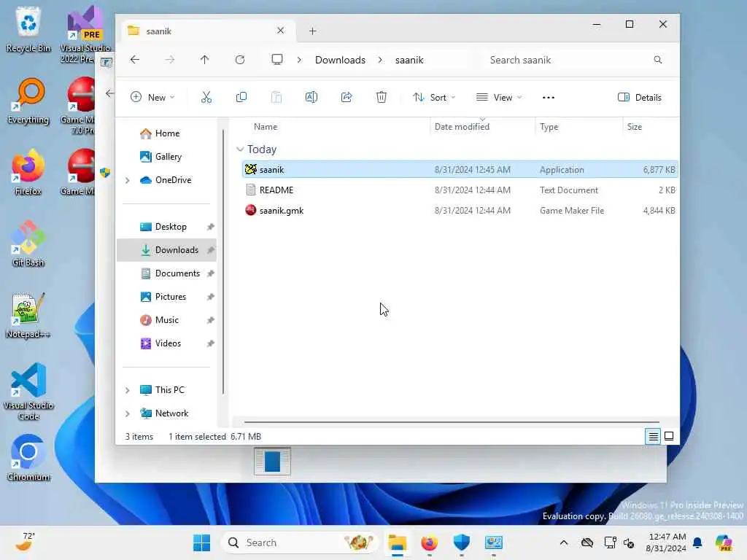Screen dimensions: 747x560
Task: Open Windows Security shield in taskbar
Action: [461, 542]
